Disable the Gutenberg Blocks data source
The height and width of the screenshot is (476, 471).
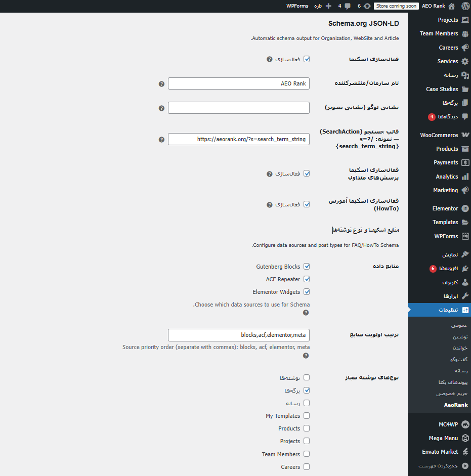tap(307, 267)
